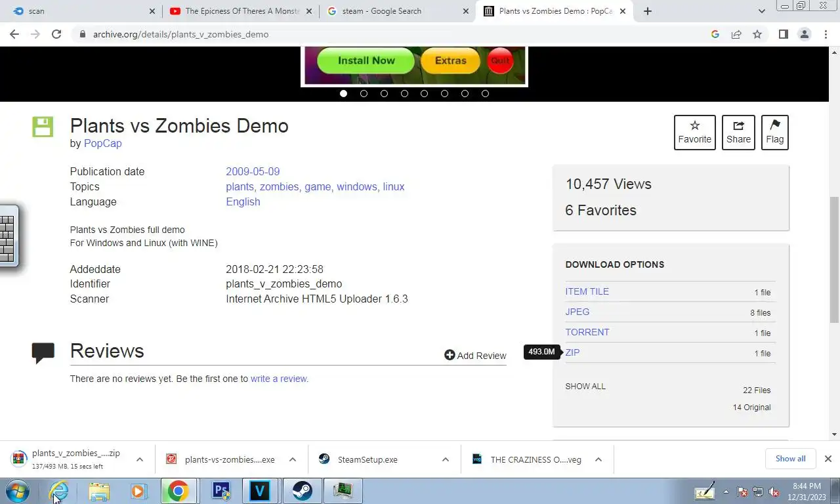Open the PopCap creator link
The image size is (840, 504).
(103, 143)
